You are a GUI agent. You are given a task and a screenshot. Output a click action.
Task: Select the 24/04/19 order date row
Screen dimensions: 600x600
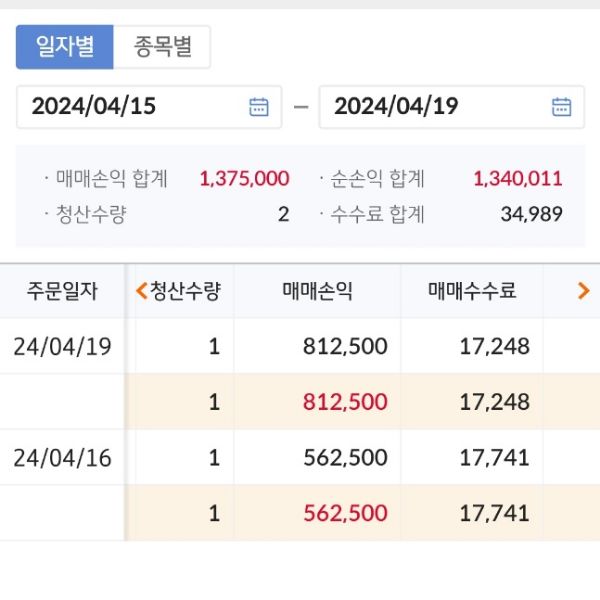(x=62, y=347)
